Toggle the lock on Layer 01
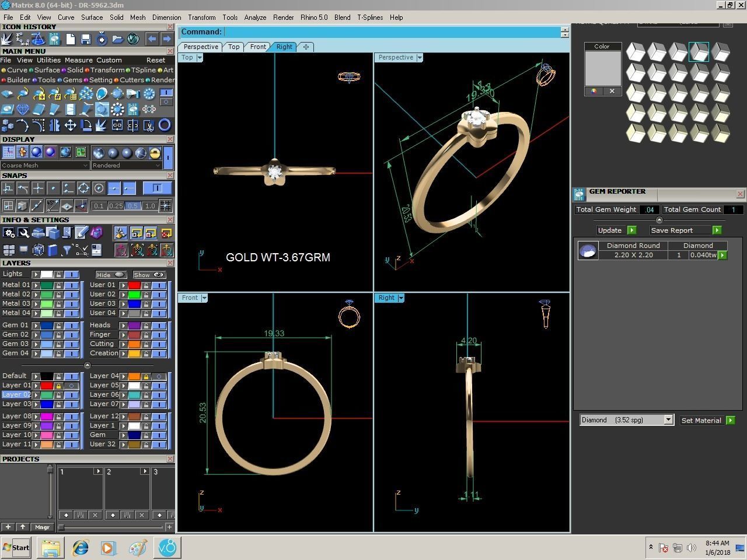Image resolution: width=747 pixels, height=560 pixels. click(58, 386)
